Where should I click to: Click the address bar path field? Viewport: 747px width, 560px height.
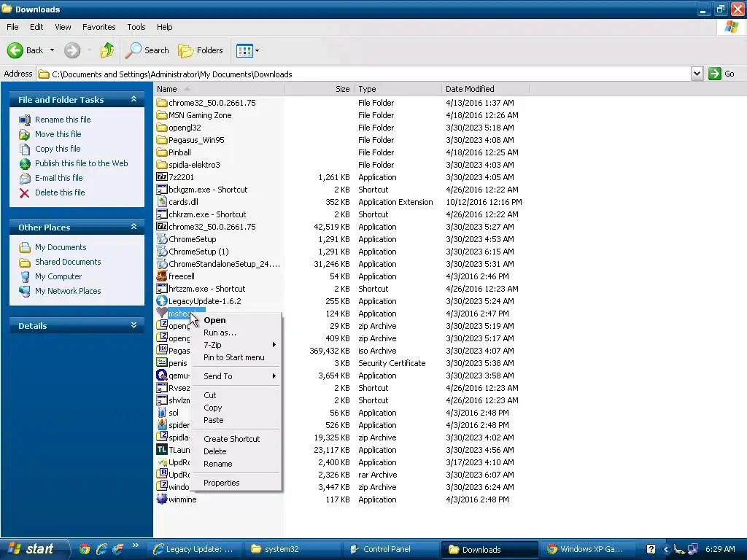(x=365, y=74)
